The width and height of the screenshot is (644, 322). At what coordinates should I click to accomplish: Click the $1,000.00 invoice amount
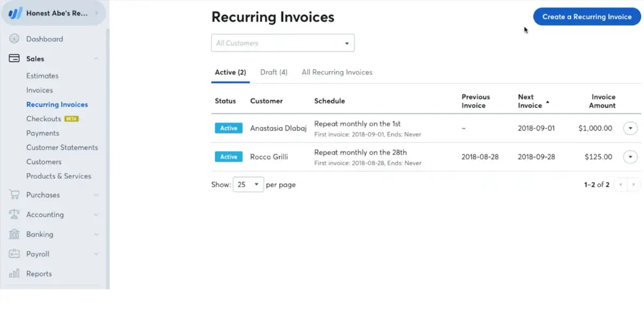pyautogui.click(x=595, y=128)
